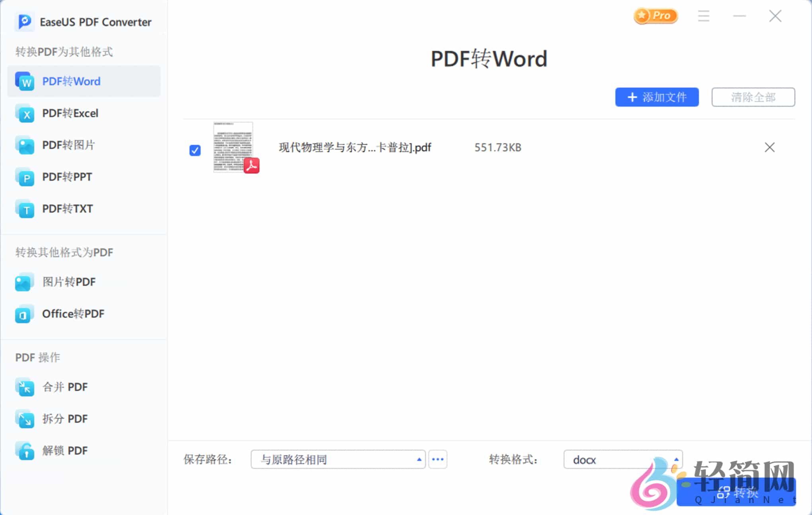Select PDF转TXT in the sidebar
This screenshot has width=812, height=515.
pyautogui.click(x=84, y=209)
